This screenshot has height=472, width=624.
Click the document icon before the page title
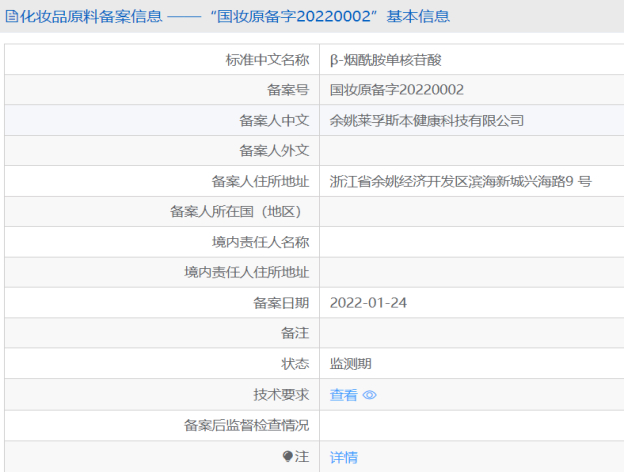[x=11, y=16]
